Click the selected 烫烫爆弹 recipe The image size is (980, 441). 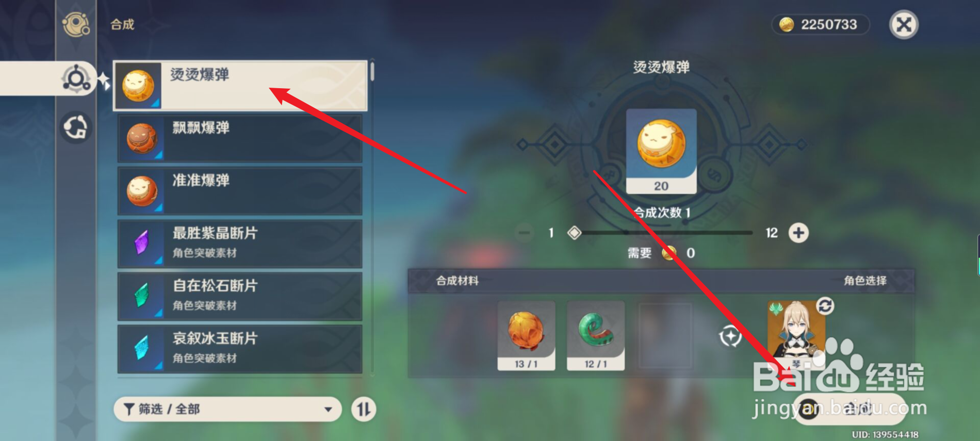click(240, 86)
